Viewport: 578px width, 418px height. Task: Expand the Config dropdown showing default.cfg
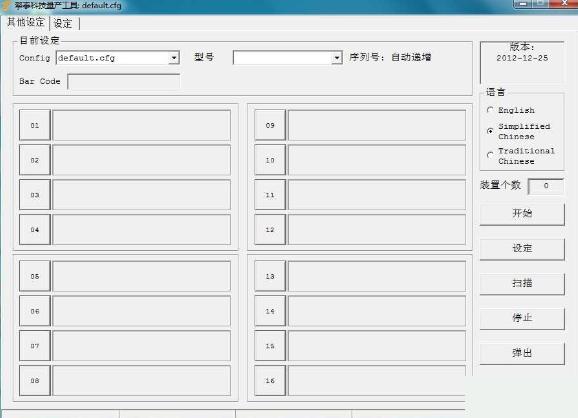[x=174, y=58]
